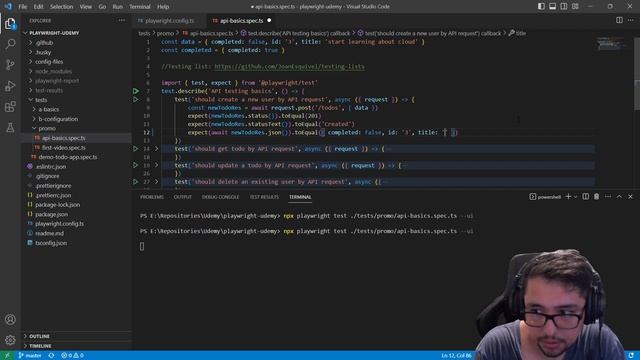
Task: Open the Testing flask icon
Action: click(x=10, y=128)
